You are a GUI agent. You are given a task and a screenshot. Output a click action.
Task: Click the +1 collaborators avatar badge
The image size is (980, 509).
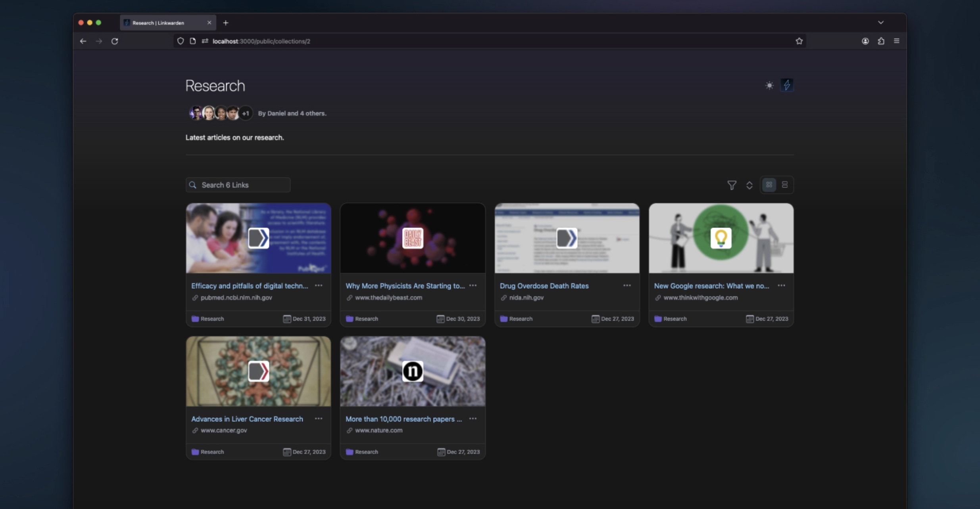pos(246,113)
